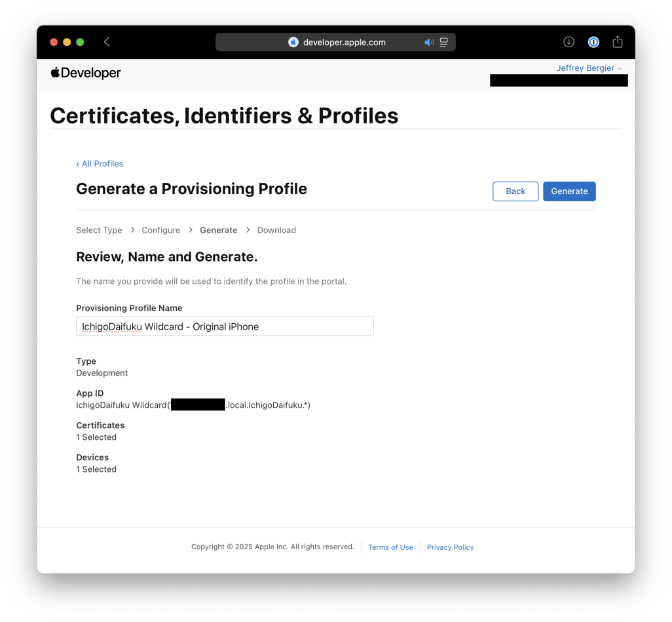Open the 1Password extension

click(593, 42)
